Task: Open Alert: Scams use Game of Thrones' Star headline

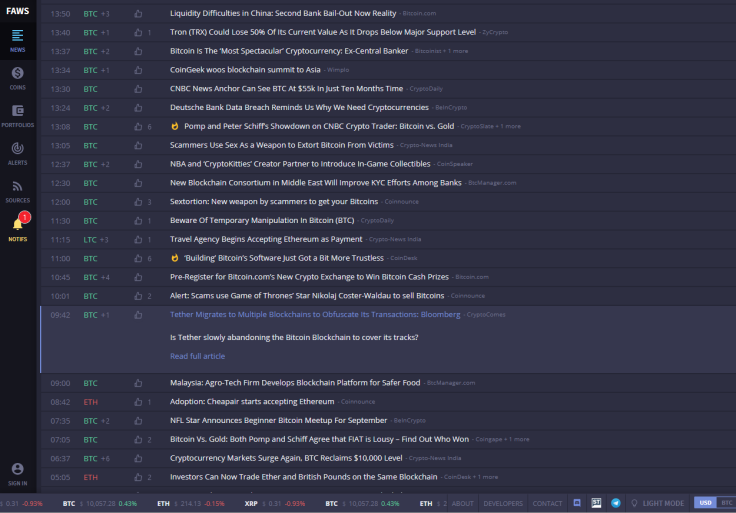Action: click(307, 296)
